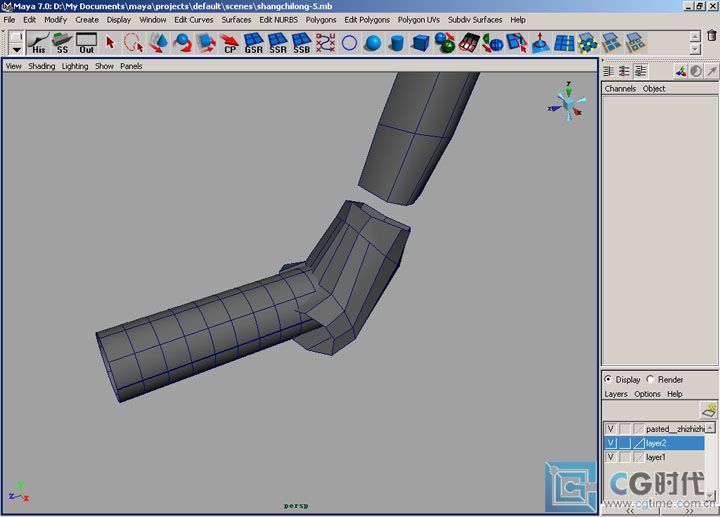Click layer list scroll up arrow
This screenshot has width=720, height=517.
[710, 428]
